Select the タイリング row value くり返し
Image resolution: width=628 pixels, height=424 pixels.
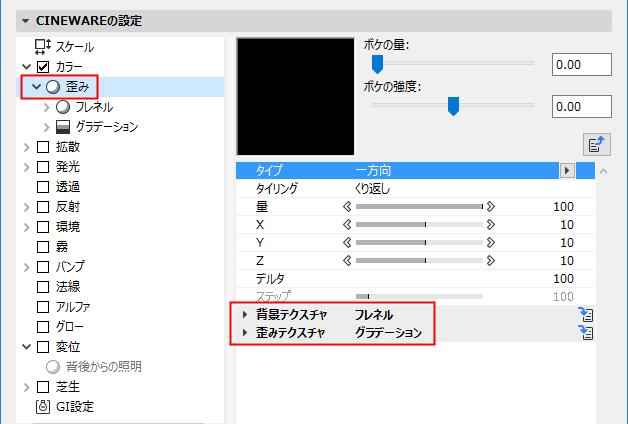coord(372,189)
